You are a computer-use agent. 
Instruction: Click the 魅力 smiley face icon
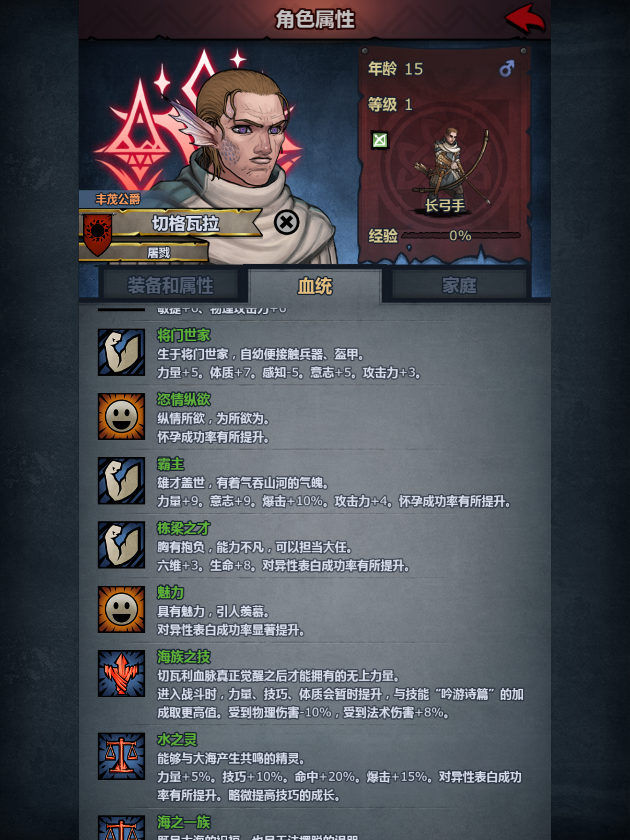(x=121, y=609)
